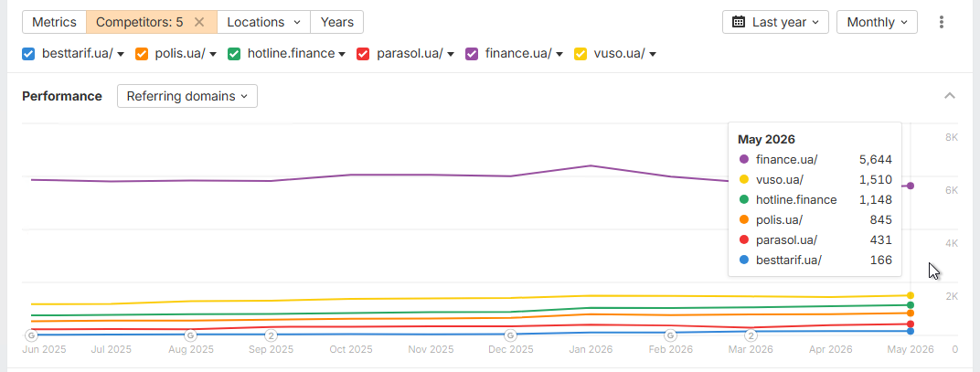This screenshot has width=980, height=372.
Task: Click the '2' events marker at Mar 2026
Action: coord(751,335)
